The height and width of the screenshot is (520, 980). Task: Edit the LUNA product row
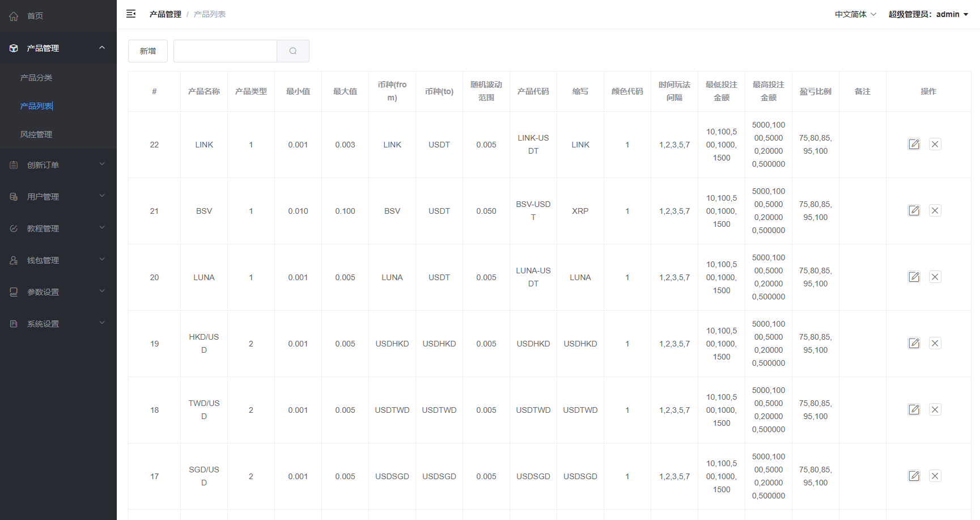(x=914, y=277)
